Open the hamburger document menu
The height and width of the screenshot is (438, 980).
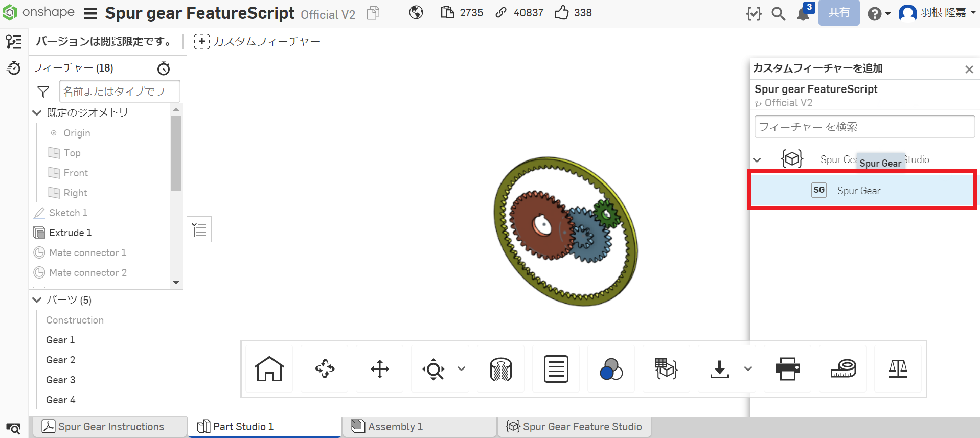90,13
